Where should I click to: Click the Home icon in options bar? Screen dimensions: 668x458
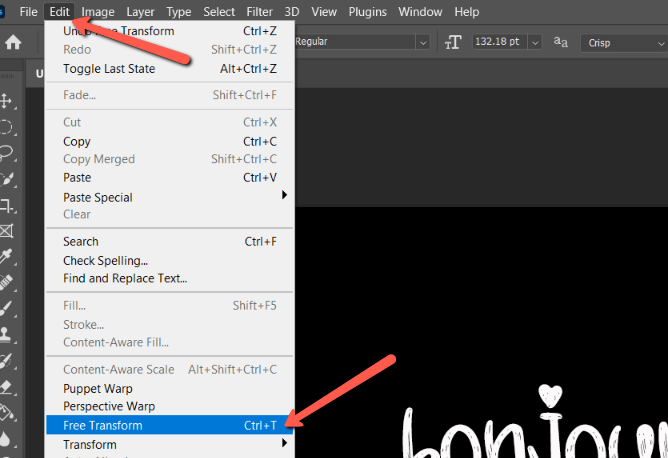(13, 42)
